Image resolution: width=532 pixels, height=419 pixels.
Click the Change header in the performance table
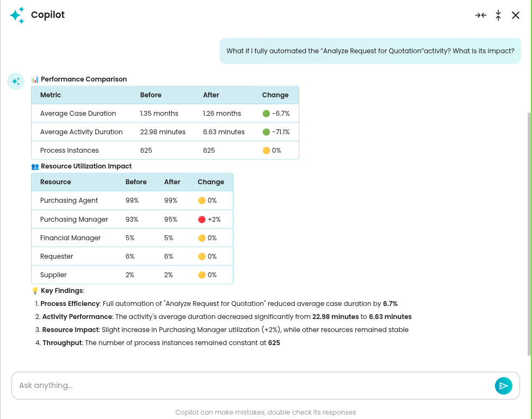tap(275, 95)
